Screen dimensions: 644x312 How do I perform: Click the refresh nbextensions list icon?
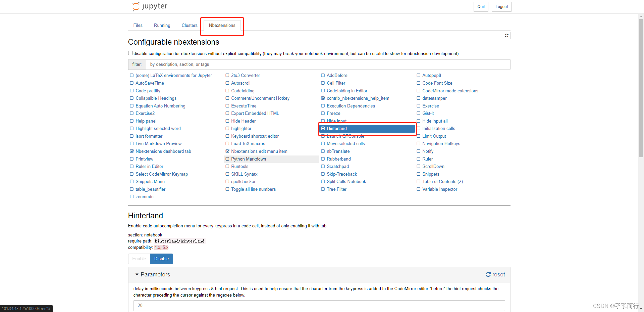point(506,36)
